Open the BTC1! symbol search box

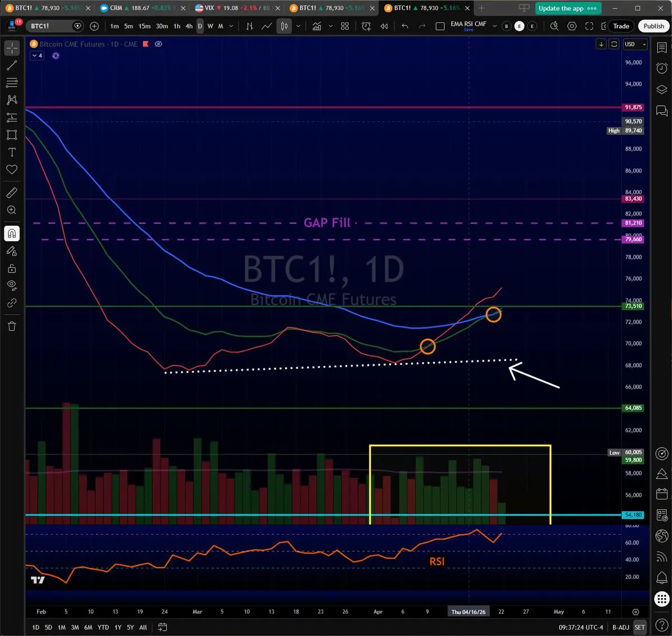click(x=55, y=26)
